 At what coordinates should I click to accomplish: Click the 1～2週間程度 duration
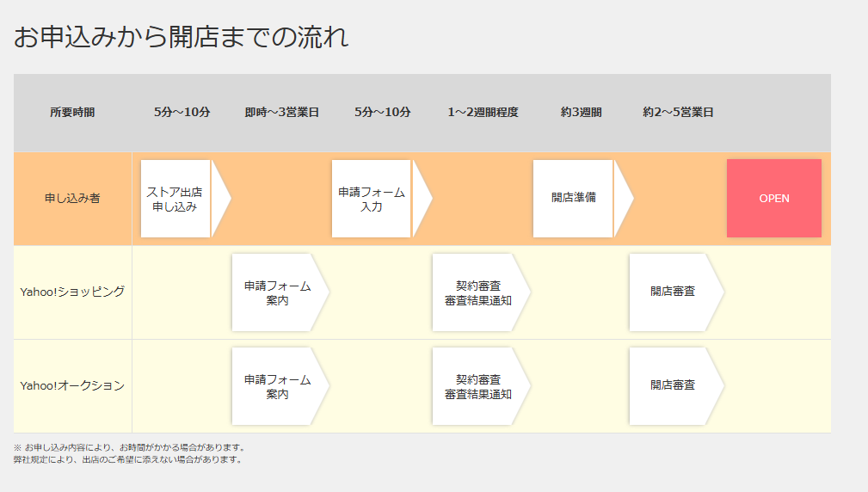click(483, 113)
